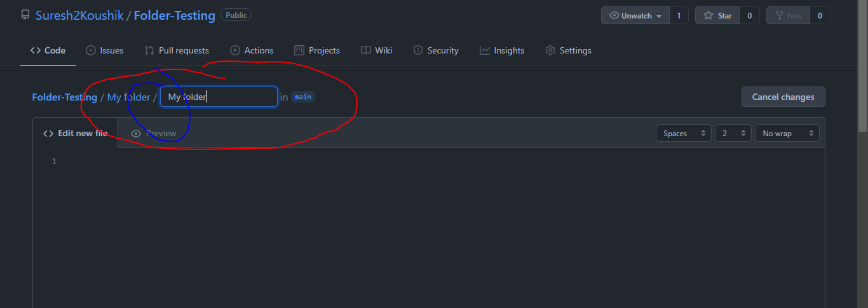Open the Suresh2Koushik owner profile link
The height and width of the screenshot is (308, 868).
[x=79, y=15]
